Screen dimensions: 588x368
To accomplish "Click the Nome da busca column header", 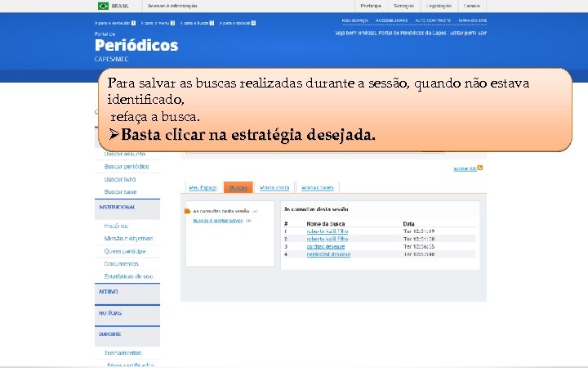I will [x=326, y=223].
